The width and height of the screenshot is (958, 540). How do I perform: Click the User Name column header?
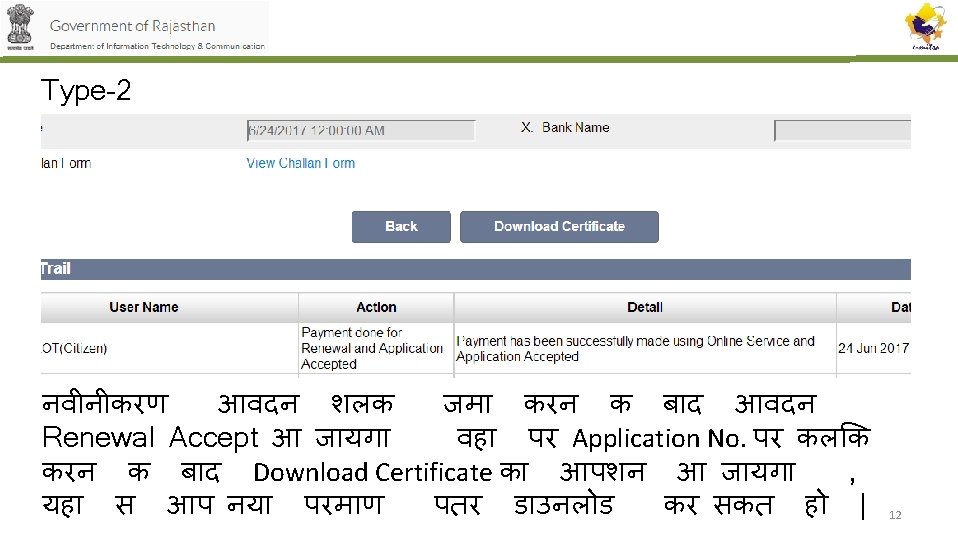point(169,307)
